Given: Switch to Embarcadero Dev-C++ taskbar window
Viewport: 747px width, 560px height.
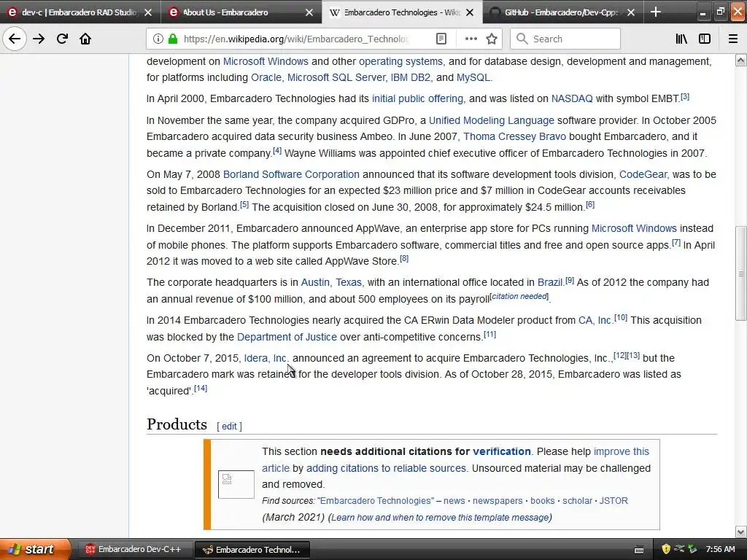Looking at the screenshot, I should [x=133, y=550].
